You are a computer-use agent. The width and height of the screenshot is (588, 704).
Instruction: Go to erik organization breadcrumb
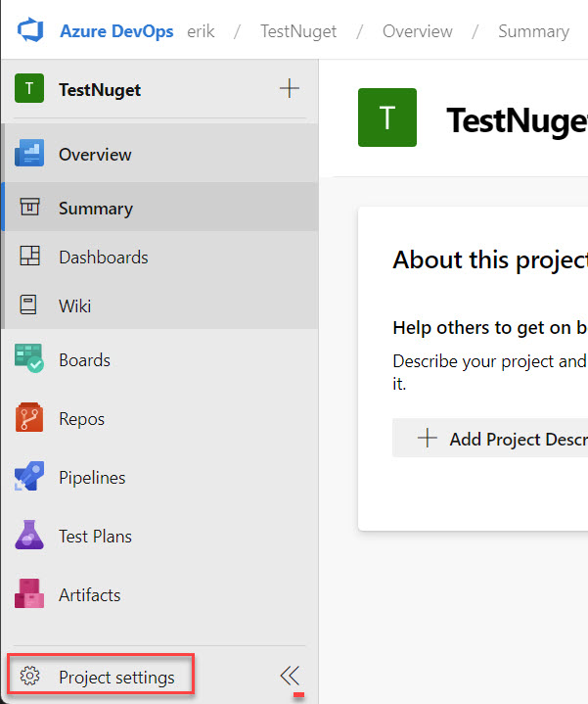pyautogui.click(x=201, y=31)
